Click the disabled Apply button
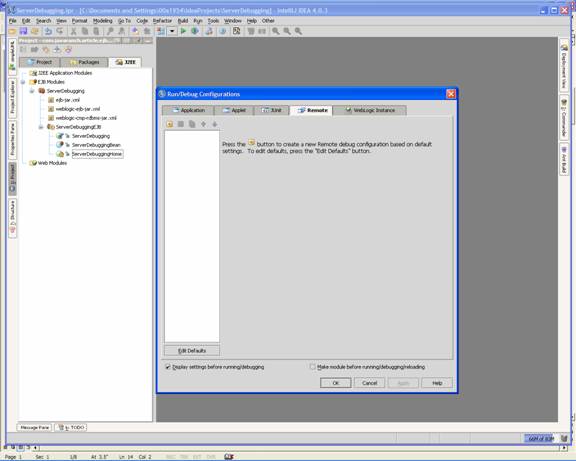 [x=403, y=383]
